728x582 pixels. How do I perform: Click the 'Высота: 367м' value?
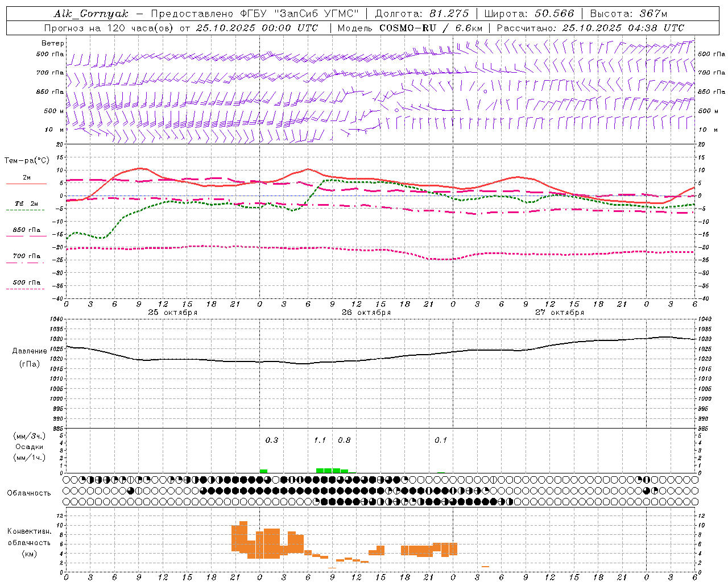coord(628,14)
